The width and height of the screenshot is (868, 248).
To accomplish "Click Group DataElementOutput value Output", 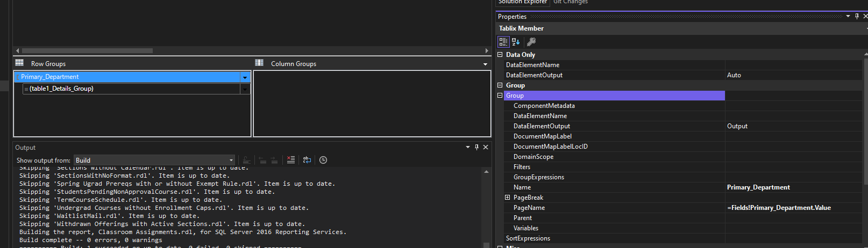I will (793, 126).
